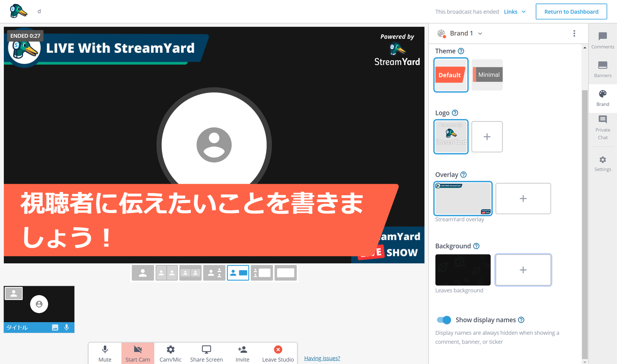This screenshot has width=617, height=364.
Task: Click 'This broadcast has ended' text
Action: click(467, 12)
